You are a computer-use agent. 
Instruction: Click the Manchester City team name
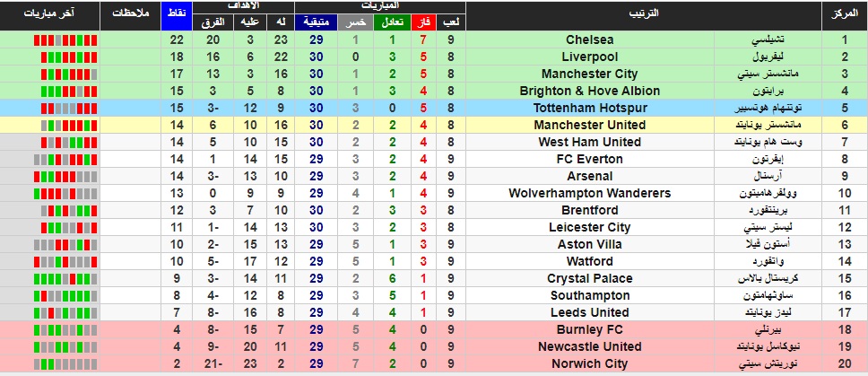[589, 74]
